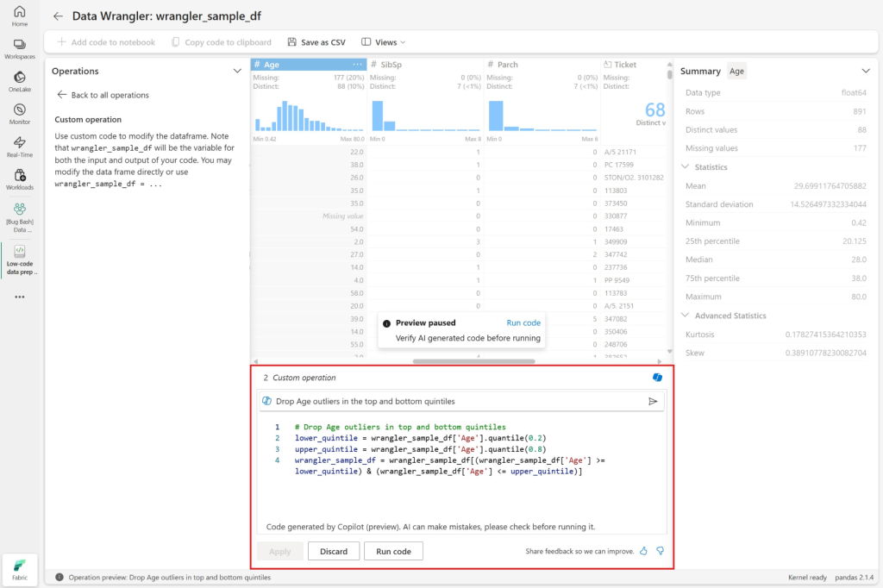Open Home in the left sidebar
883x588 pixels.
tap(19, 16)
